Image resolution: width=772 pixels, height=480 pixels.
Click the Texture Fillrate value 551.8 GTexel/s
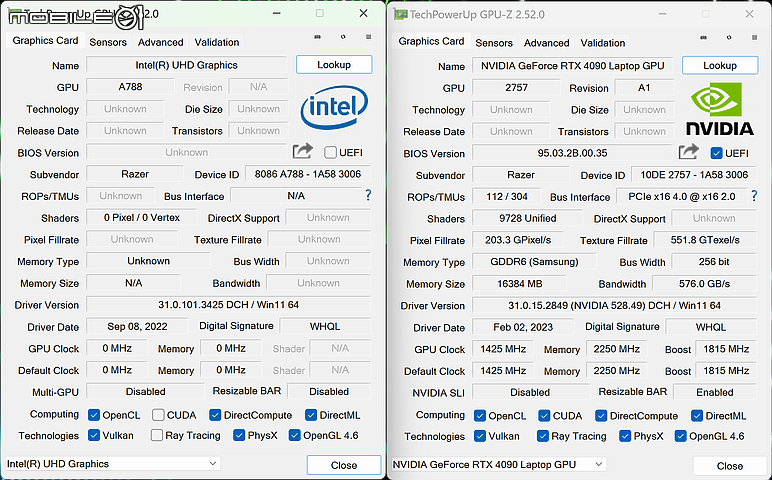705,240
